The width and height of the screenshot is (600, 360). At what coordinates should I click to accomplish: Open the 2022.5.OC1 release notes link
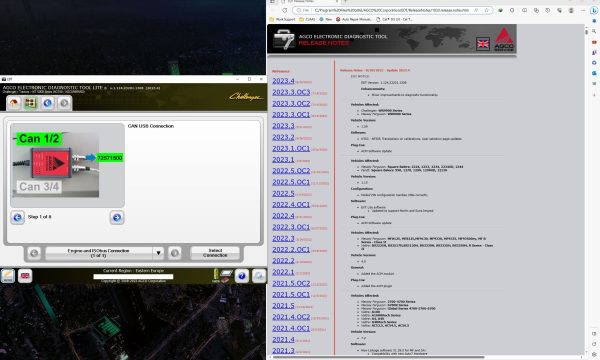(x=291, y=182)
